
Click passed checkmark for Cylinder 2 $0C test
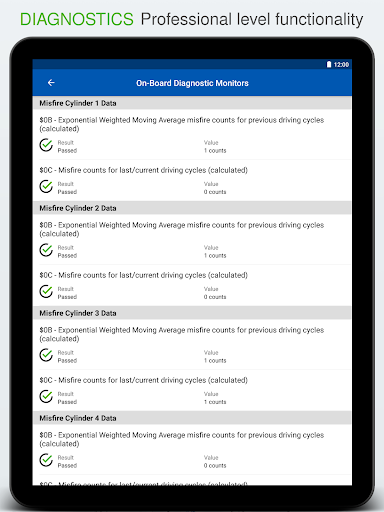[46, 291]
